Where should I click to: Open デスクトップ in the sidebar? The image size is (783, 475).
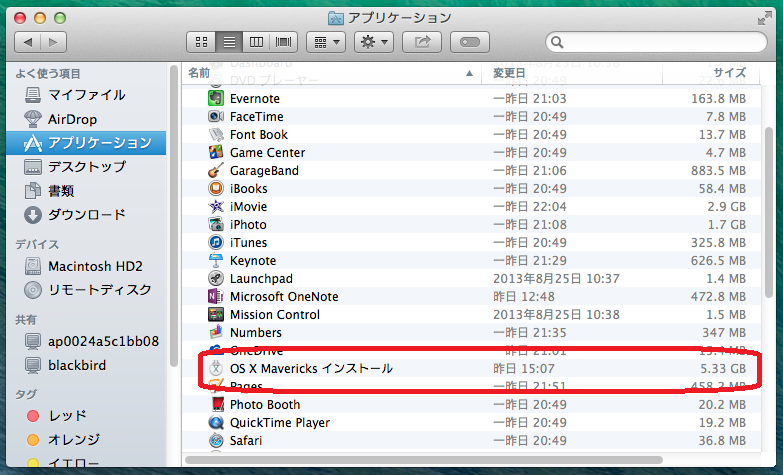(87, 167)
